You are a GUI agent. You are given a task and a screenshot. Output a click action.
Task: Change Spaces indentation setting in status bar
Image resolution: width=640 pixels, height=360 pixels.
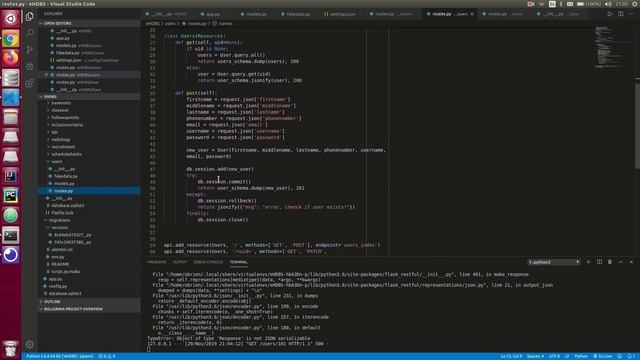point(535,356)
